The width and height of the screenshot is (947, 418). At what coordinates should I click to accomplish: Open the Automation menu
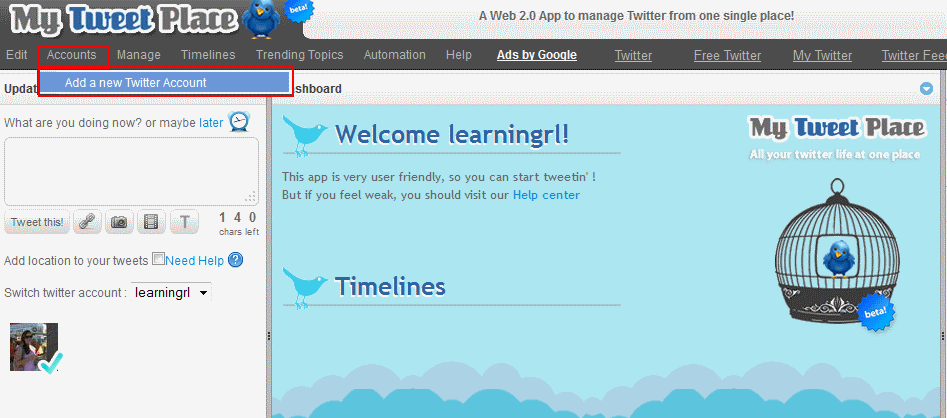(x=394, y=55)
